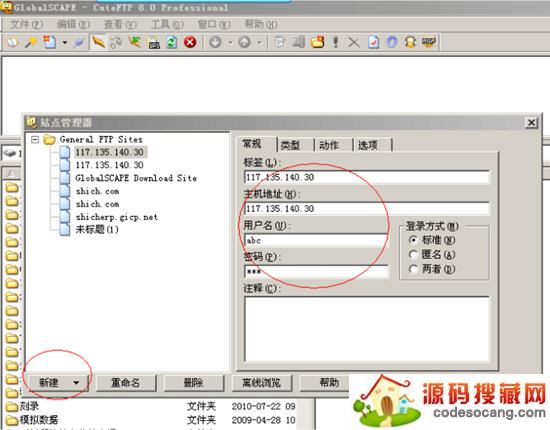This screenshot has width=550, height=430.
Task: Open dropdown next to Download arrow
Action: 230,43
